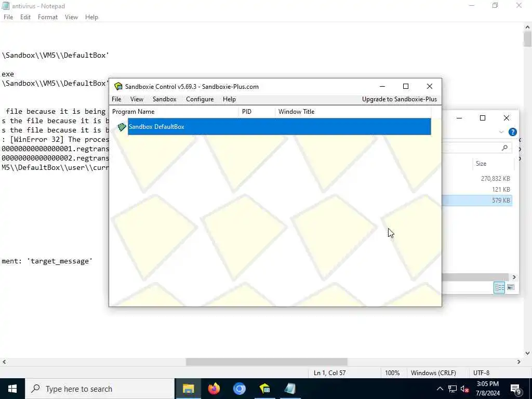Open the Sandbox menu

point(165,99)
